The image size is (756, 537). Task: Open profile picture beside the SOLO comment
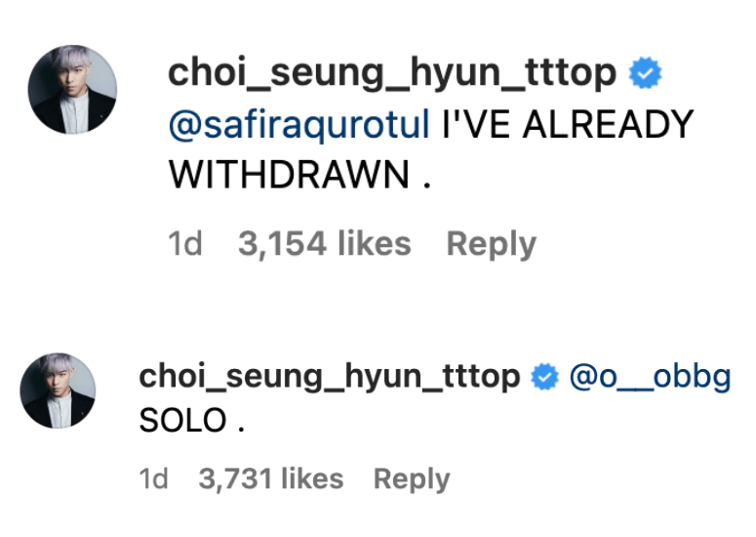point(59,391)
